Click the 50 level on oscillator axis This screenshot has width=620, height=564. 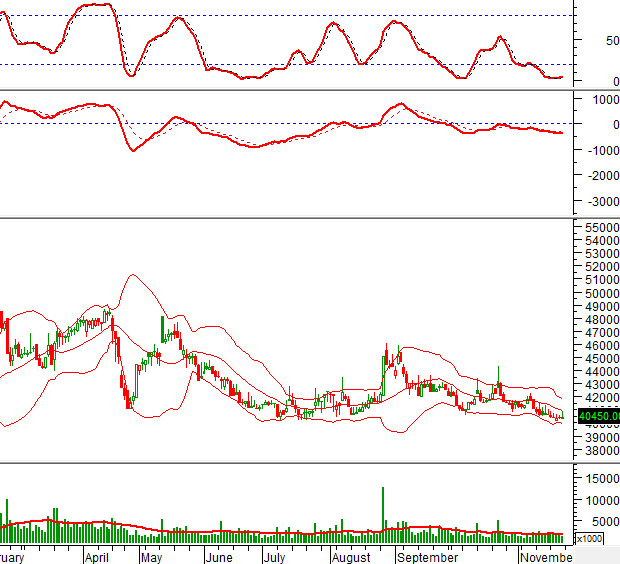[598, 41]
